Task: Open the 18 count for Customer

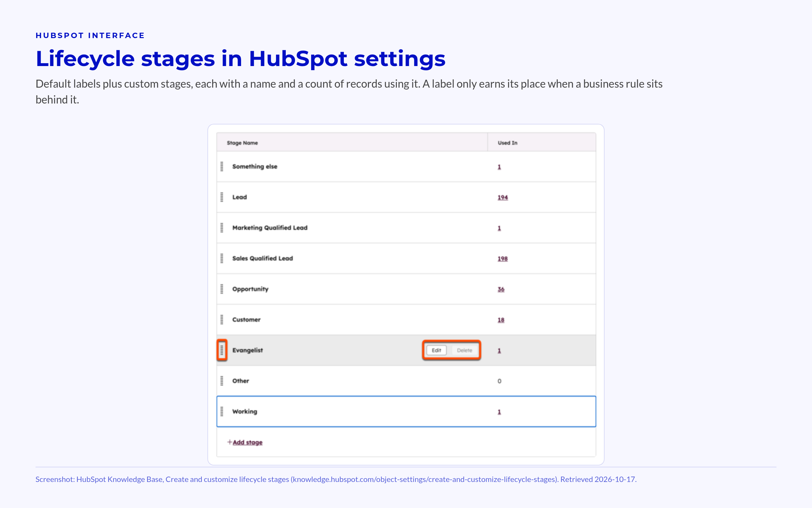Action: pos(501,320)
